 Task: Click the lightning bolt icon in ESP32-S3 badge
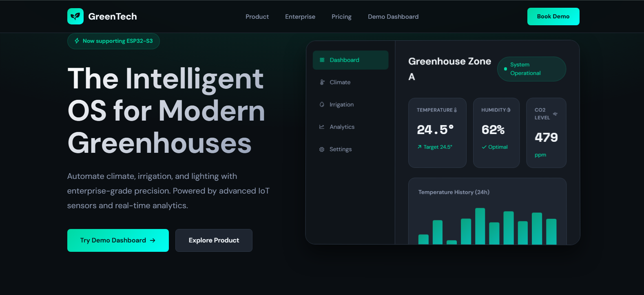[x=77, y=41]
